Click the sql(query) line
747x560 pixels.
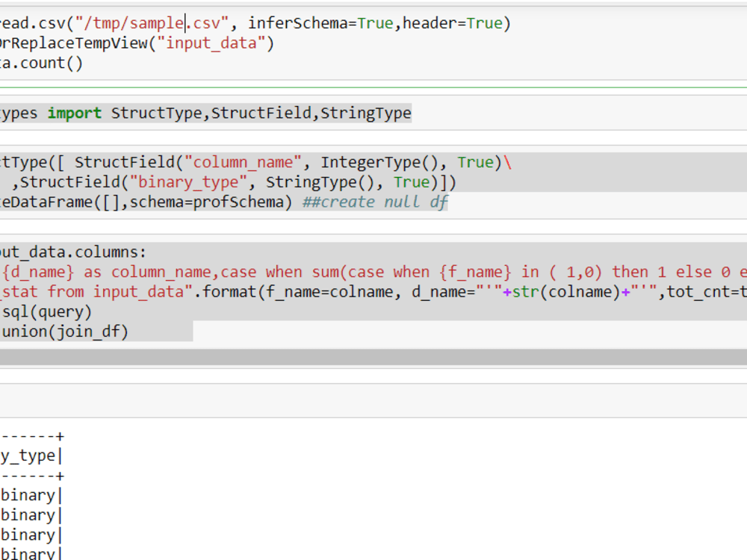pos(46,312)
